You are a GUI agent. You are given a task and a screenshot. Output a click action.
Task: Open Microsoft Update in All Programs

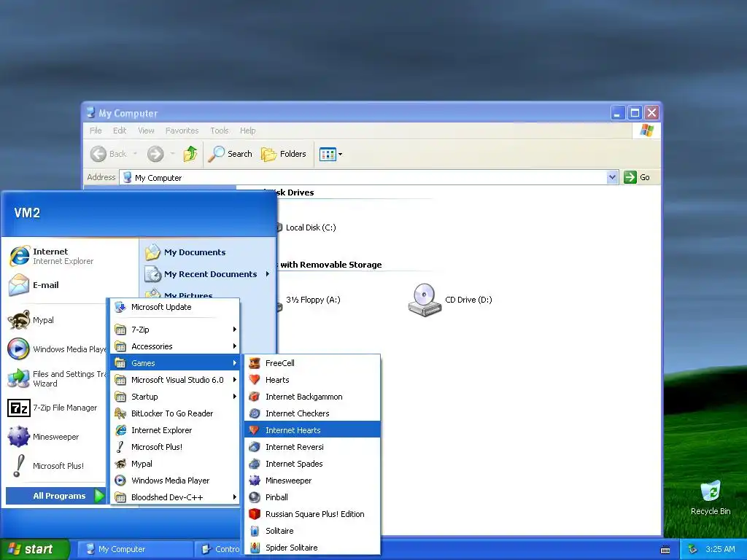[x=175, y=307]
